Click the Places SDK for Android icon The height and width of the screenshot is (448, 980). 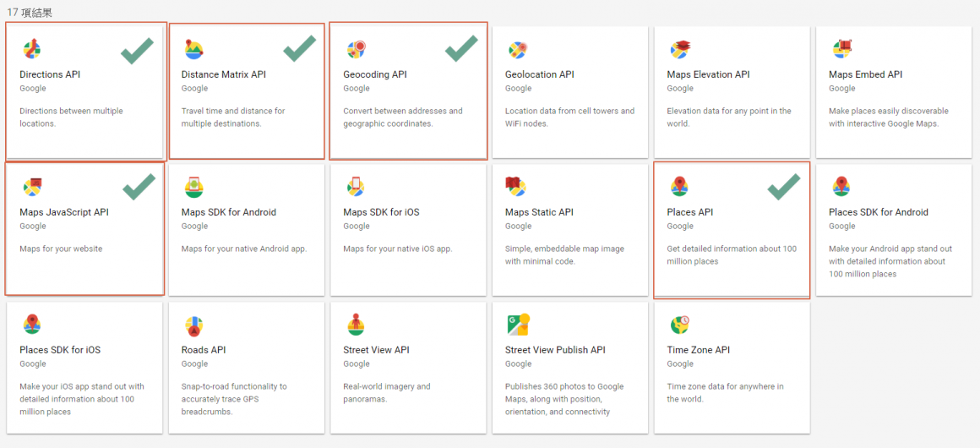(841, 187)
